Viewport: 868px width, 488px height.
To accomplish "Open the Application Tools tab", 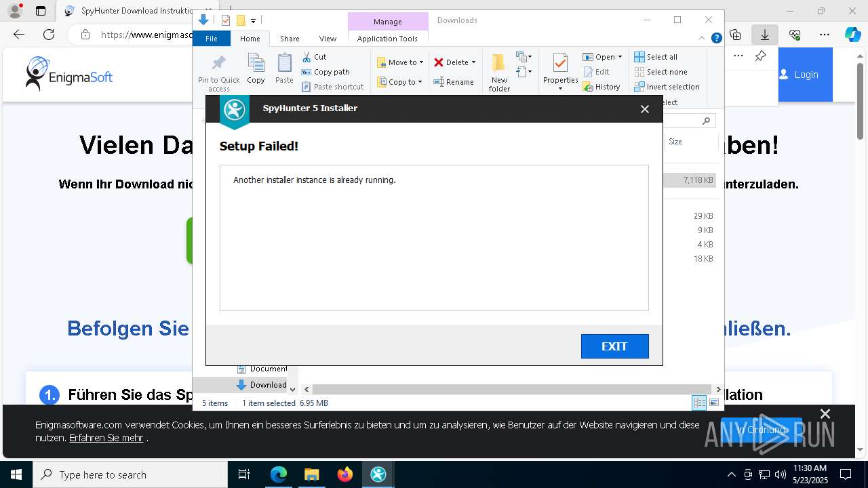I will [x=387, y=39].
